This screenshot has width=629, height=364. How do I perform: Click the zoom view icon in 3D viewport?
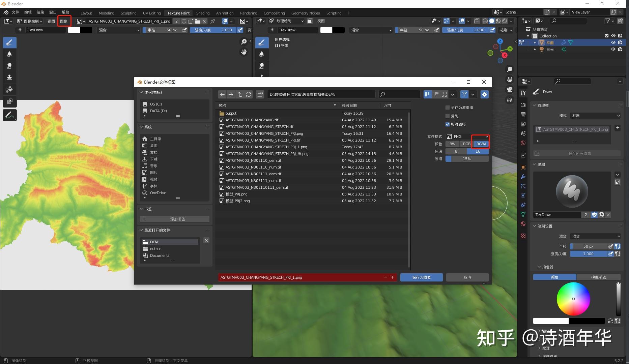pyautogui.click(x=510, y=69)
